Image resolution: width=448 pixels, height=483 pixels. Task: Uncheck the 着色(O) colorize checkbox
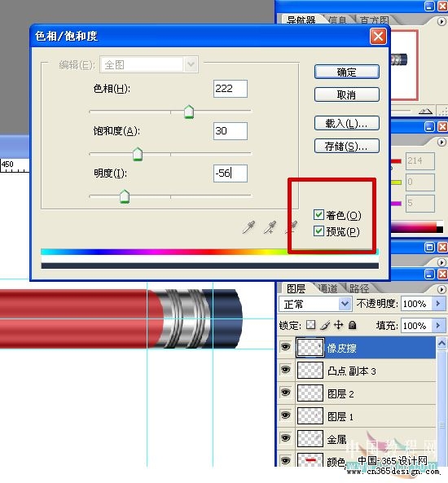(x=318, y=214)
